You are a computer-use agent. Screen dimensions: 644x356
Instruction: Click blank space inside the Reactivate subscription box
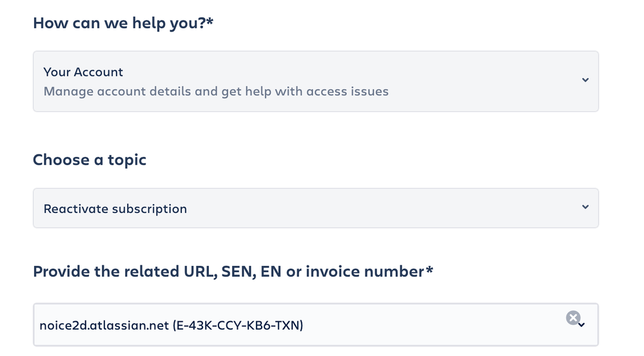tap(382, 209)
